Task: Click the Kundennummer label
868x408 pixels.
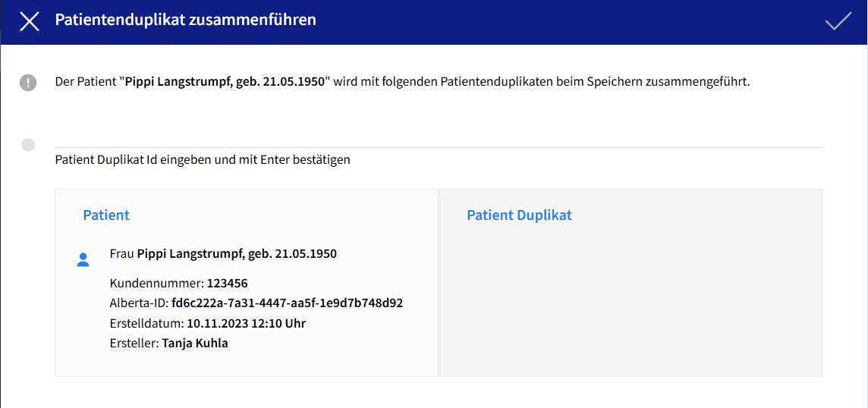Action: pos(156,284)
